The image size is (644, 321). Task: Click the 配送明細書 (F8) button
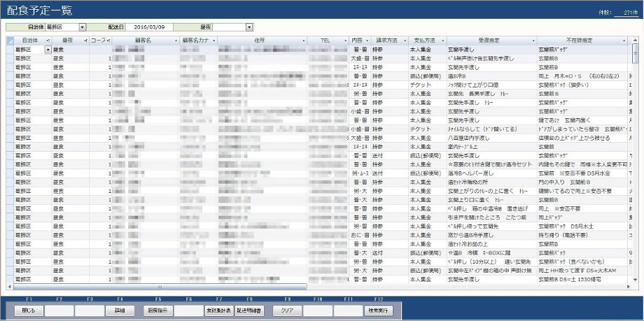pos(249,311)
